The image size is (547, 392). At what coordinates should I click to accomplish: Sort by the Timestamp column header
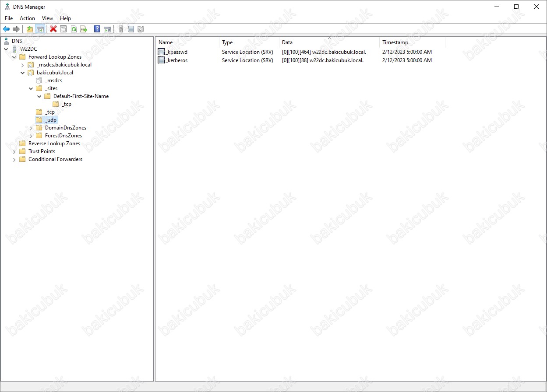coord(412,42)
